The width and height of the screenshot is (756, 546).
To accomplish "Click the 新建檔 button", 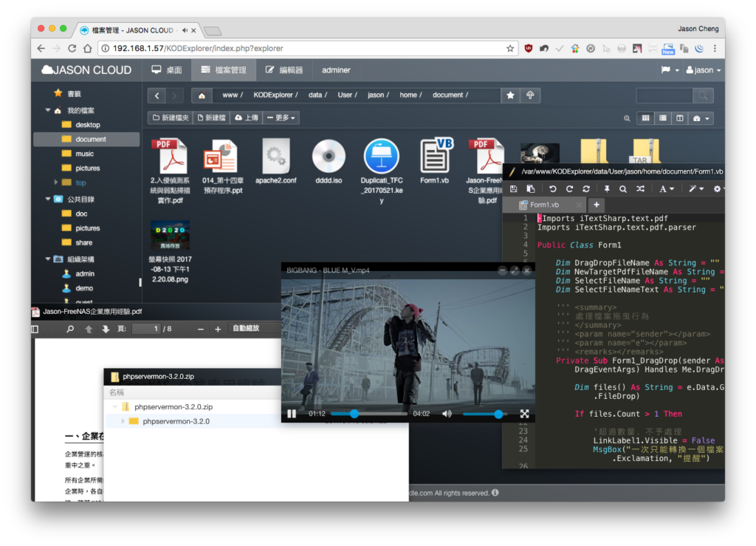I will coord(211,117).
